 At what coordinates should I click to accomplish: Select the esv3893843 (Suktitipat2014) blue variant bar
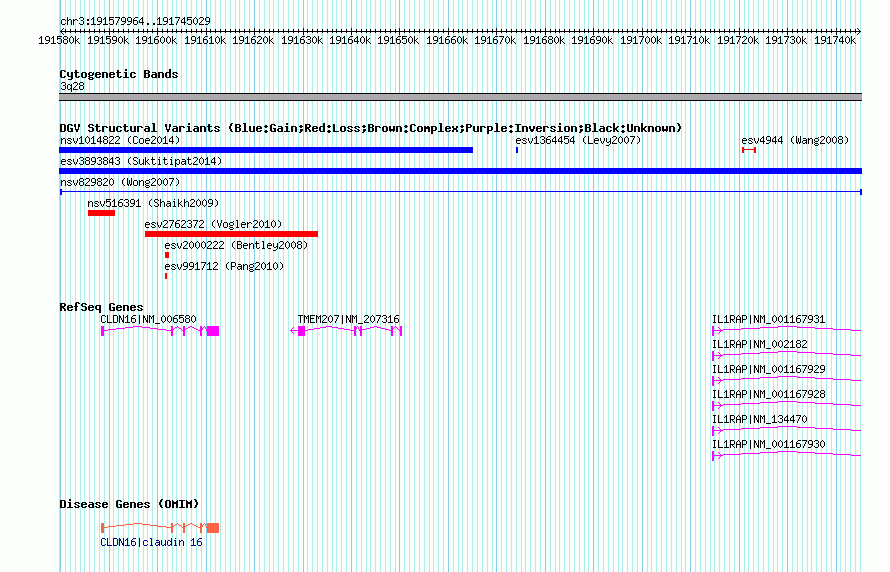[460, 171]
